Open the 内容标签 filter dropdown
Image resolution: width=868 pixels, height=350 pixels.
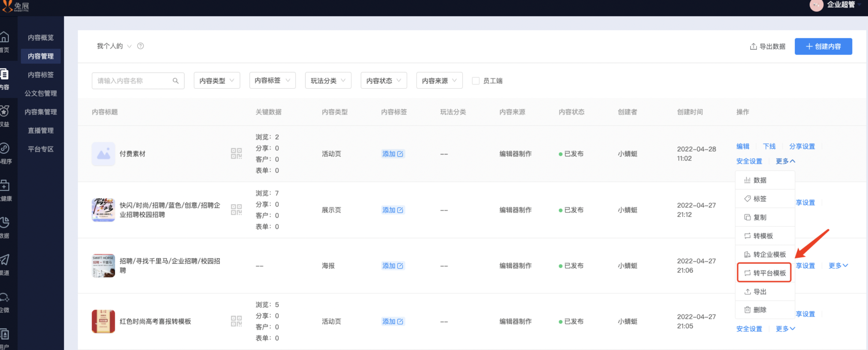[x=273, y=81]
